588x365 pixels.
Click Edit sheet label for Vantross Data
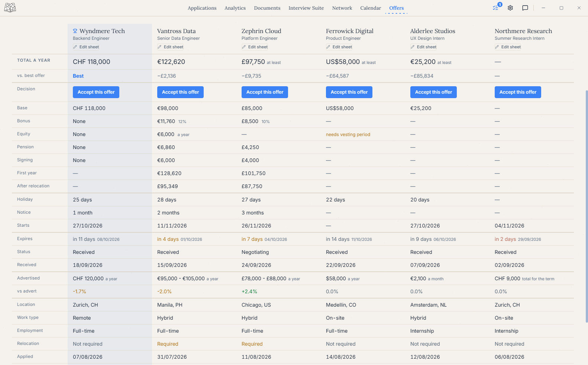[x=174, y=47]
